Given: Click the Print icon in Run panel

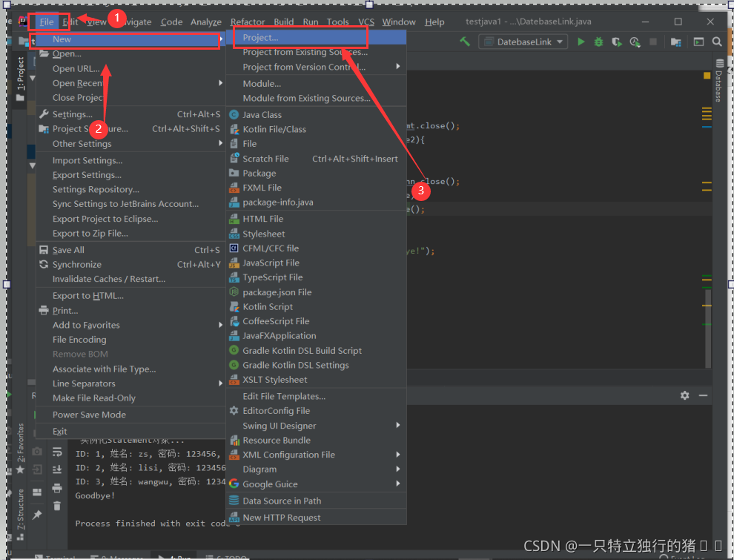Looking at the screenshot, I should pos(57,488).
